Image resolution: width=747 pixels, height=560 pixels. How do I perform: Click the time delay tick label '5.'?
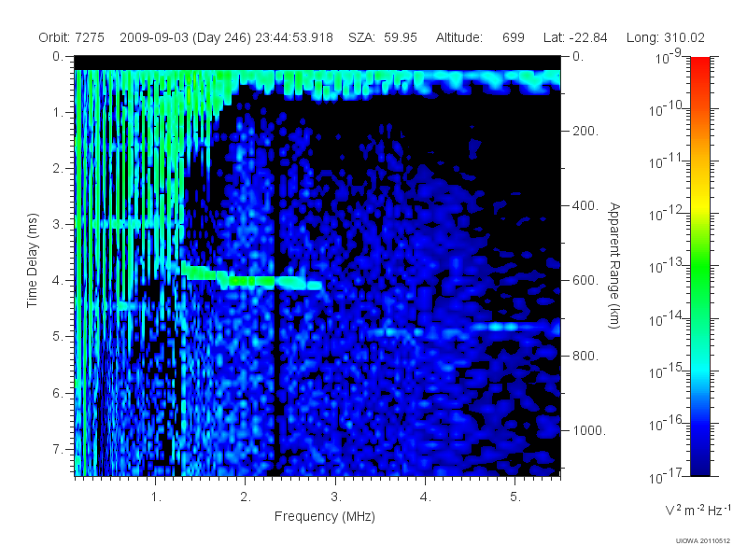click(58, 337)
